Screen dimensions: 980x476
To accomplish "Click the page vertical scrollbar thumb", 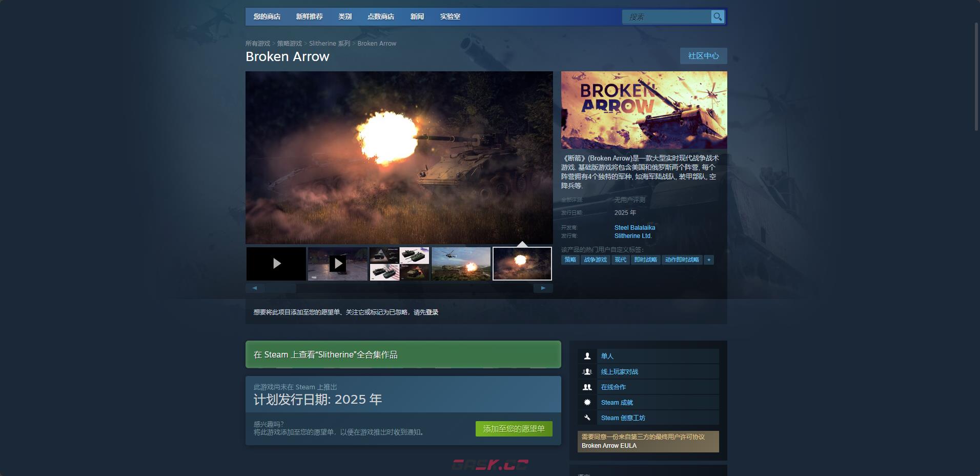I will 977,76.
